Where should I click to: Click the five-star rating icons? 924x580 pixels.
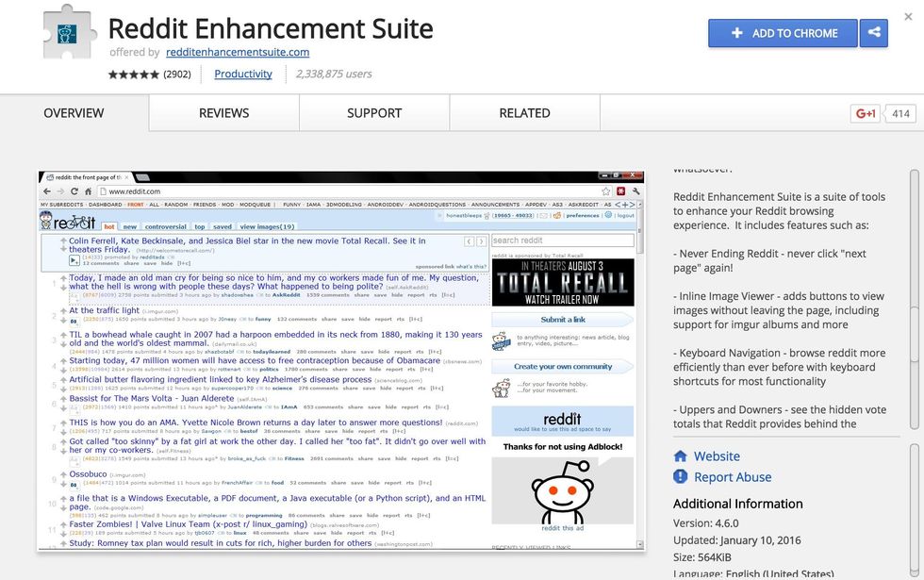point(134,75)
